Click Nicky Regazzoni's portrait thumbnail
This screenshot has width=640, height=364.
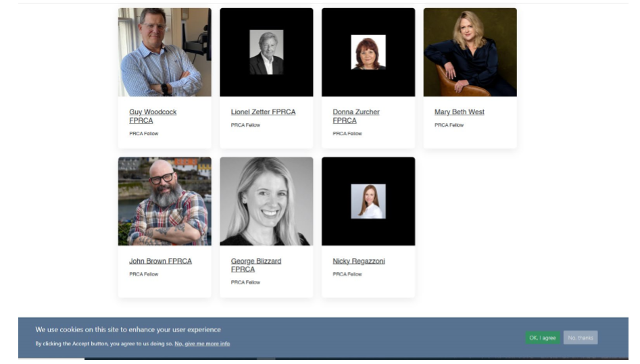tap(368, 201)
